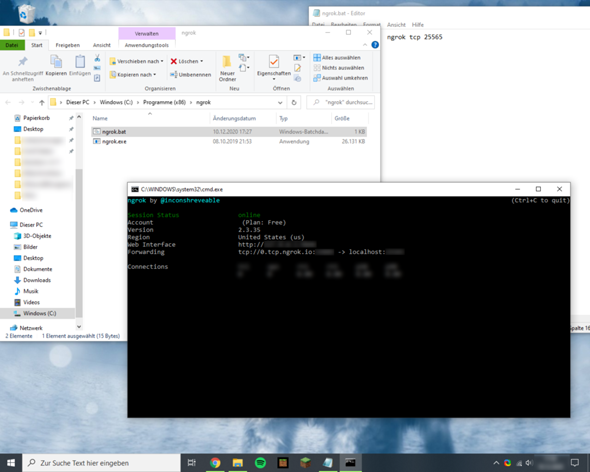Open Ansicht menu in Notepad editor
This screenshot has height=472, width=590.
[x=396, y=25]
